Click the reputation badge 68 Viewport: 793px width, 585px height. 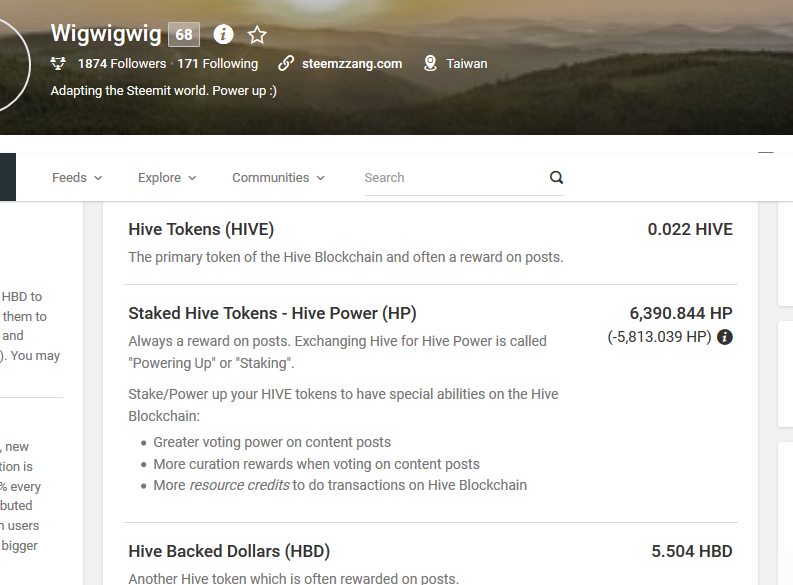click(x=184, y=34)
